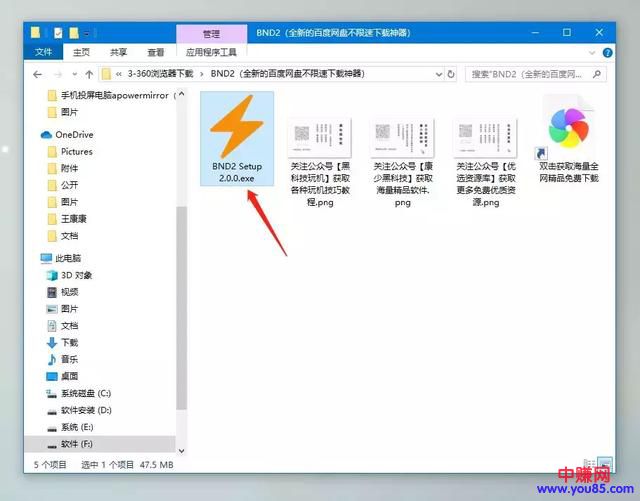Open the 应用程序工具 ribbon tab

tap(211, 52)
